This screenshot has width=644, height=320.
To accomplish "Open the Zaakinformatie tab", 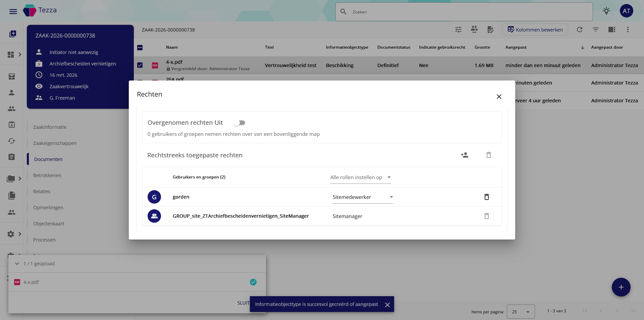I will coord(50,127).
